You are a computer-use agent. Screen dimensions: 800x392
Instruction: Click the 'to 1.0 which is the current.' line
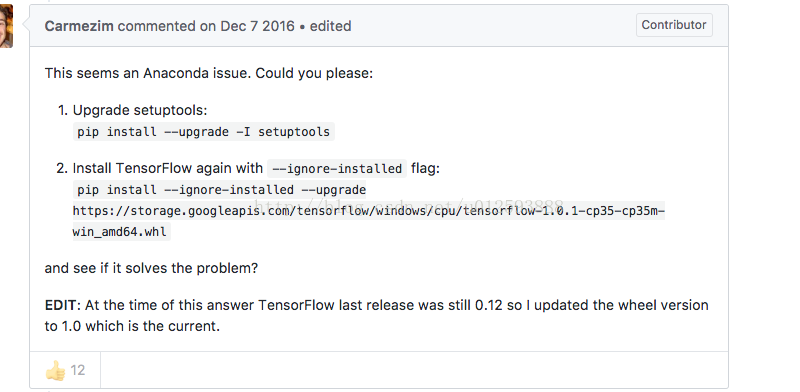(132, 326)
